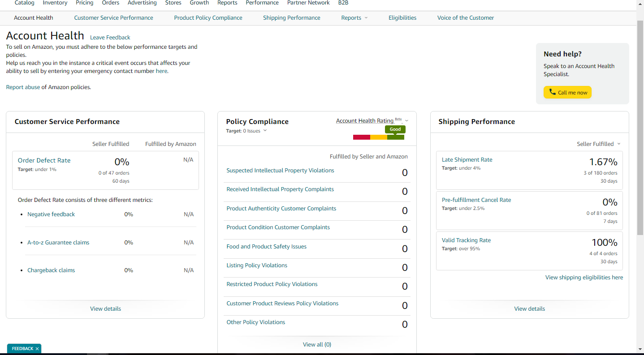Click View shipping eligibilities here
The image size is (644, 355).
click(584, 278)
